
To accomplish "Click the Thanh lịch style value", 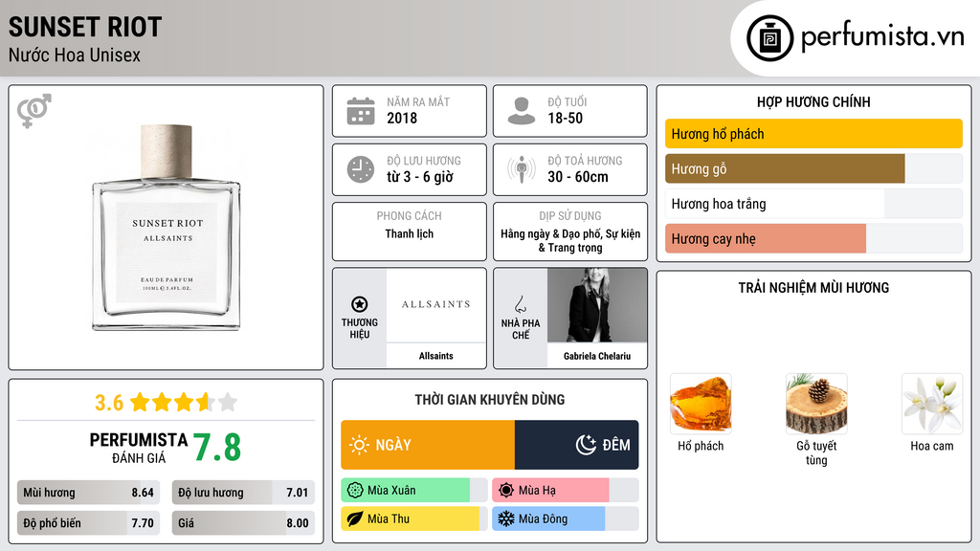I will 409,233.
